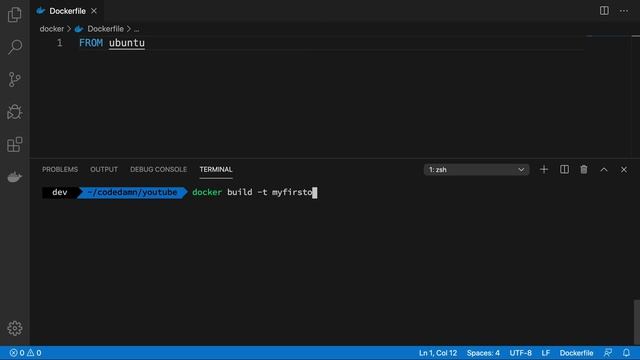Click the UTF-8 encoding indicator
The height and width of the screenshot is (360, 640).
pos(520,353)
